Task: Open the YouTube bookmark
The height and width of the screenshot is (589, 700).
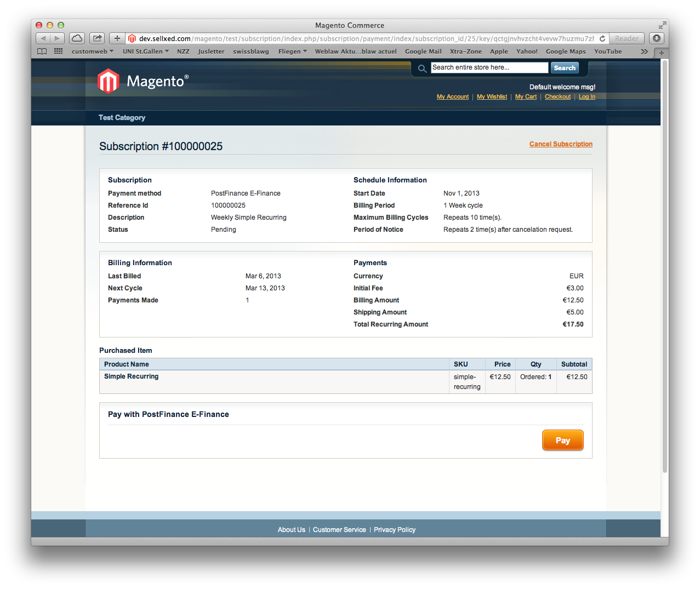Action: point(608,52)
